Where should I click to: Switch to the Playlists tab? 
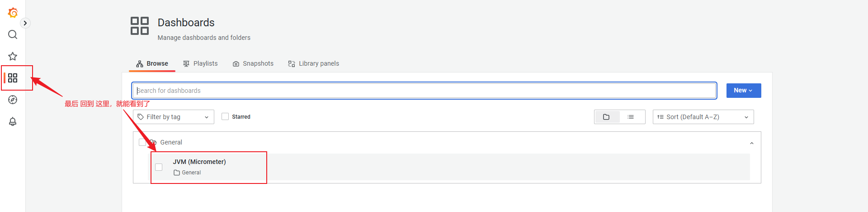[x=200, y=63]
